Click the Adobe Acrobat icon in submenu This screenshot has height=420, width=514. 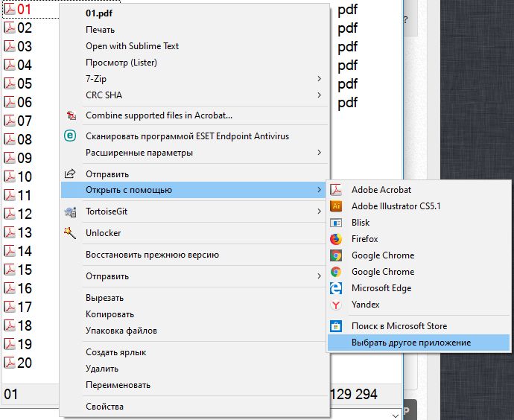click(x=336, y=190)
